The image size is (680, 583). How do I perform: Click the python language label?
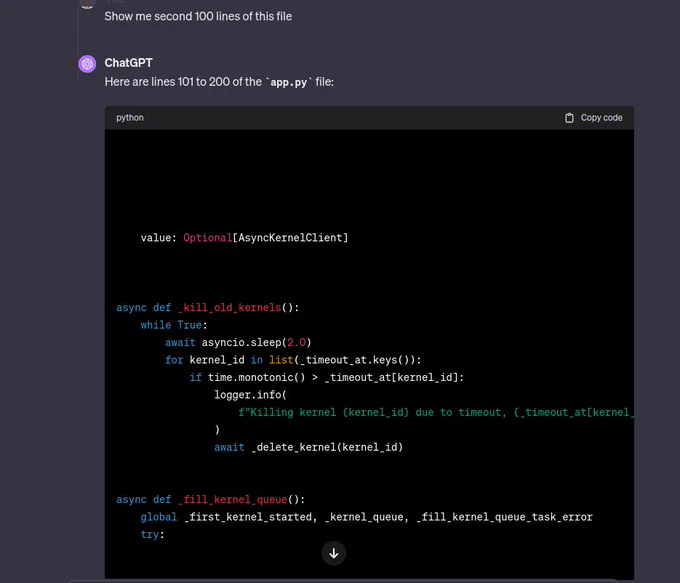coord(130,118)
